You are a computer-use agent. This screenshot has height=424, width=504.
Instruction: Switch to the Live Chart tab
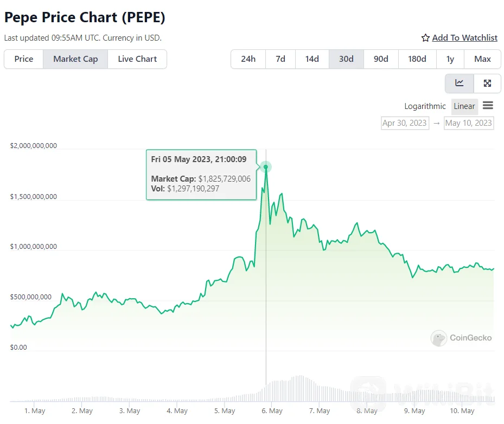point(137,59)
